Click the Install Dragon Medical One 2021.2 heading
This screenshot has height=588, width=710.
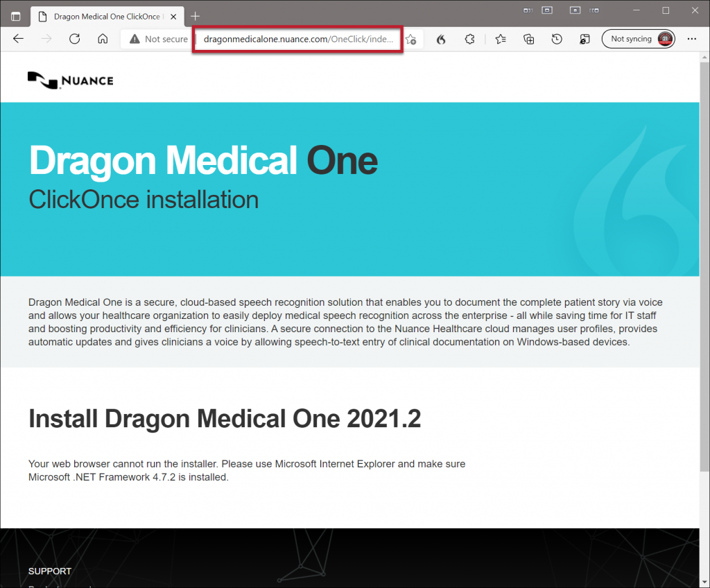(x=225, y=418)
